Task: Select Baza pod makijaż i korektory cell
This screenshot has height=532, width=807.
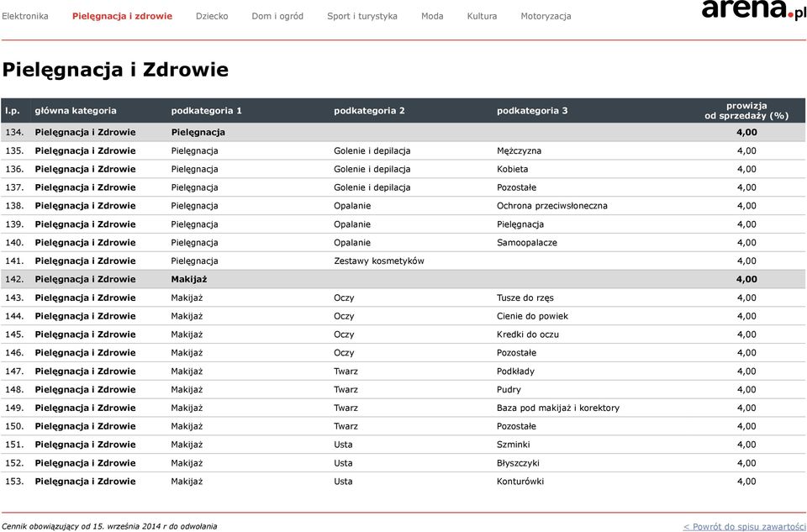Action: [558, 408]
